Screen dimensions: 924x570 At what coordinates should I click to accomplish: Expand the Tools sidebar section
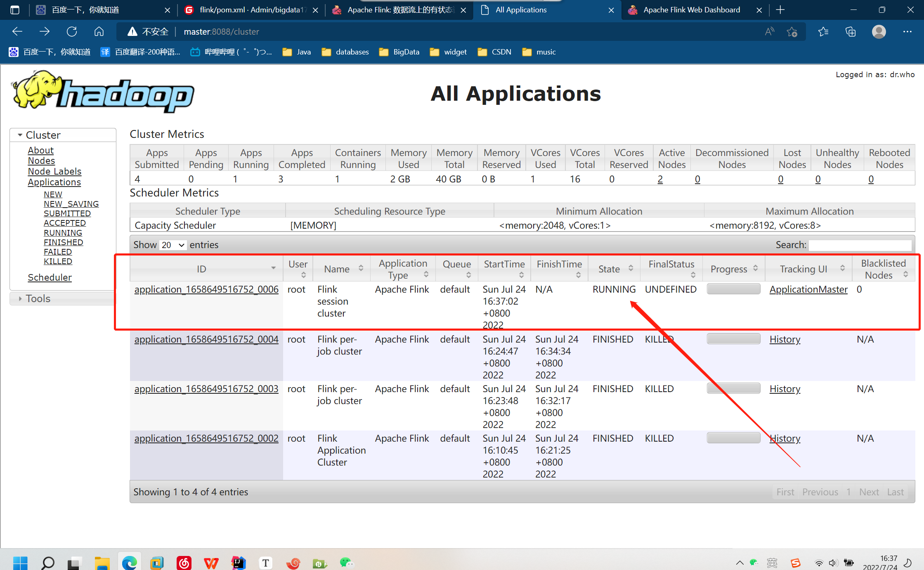(38, 298)
